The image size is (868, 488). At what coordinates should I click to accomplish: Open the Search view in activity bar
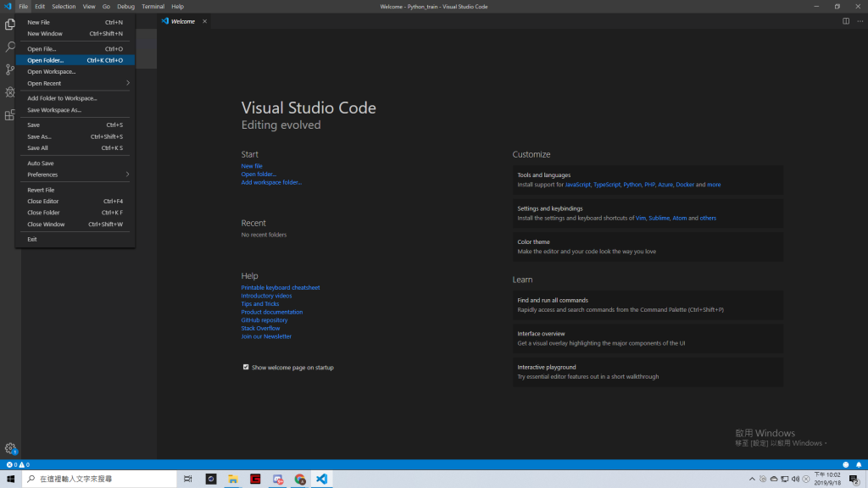click(x=10, y=47)
